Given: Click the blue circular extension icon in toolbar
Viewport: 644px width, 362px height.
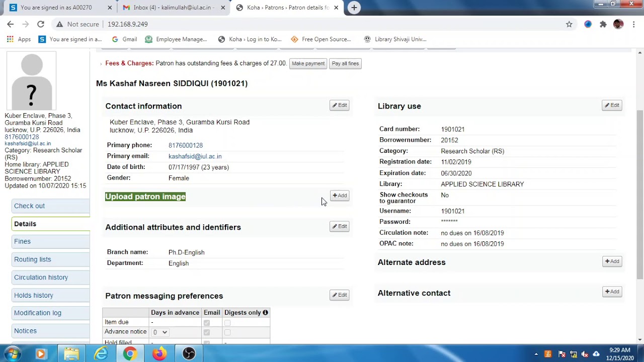Looking at the screenshot, I should (x=588, y=24).
